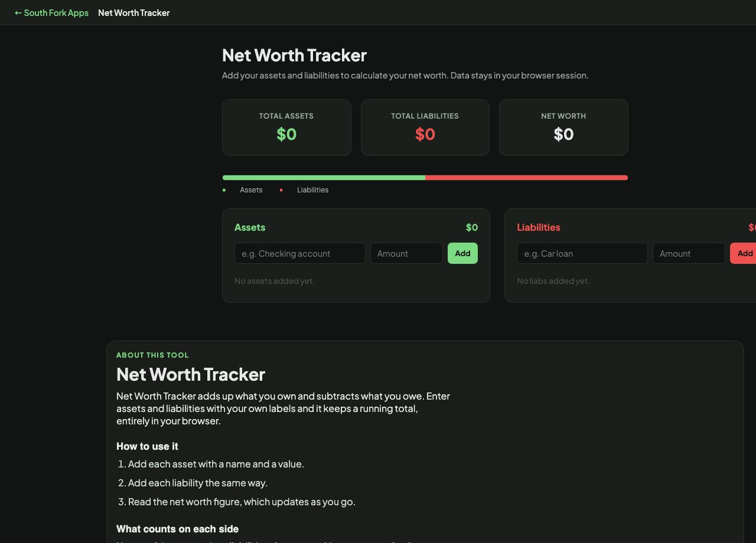Click the 'What counts on each side' heading
756x543 pixels.
click(x=178, y=529)
